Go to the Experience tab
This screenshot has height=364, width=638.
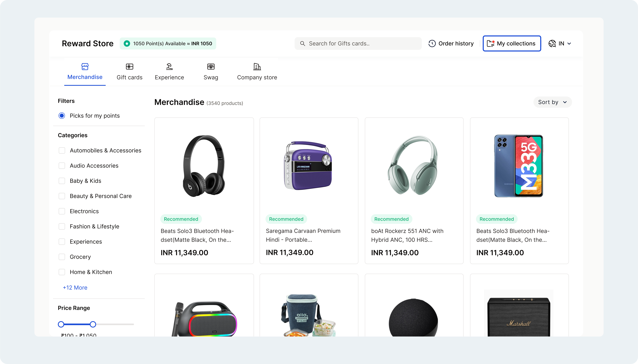tap(169, 72)
